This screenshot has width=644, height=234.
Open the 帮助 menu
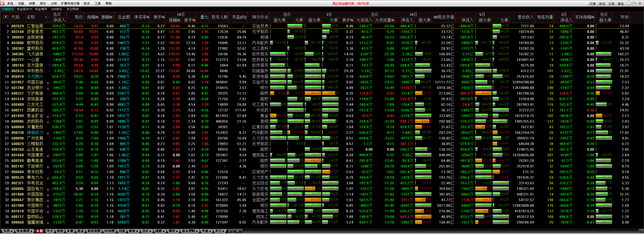(x=109, y=4)
